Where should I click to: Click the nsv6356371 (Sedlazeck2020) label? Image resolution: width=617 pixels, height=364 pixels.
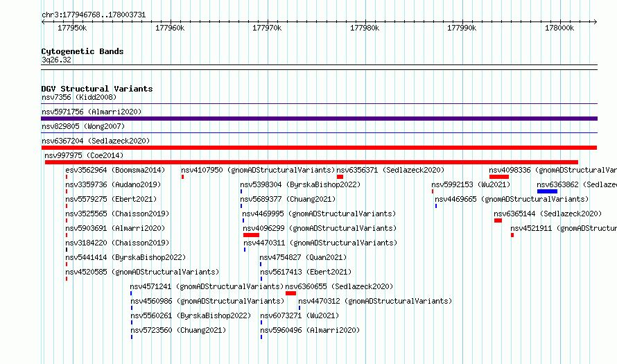point(390,170)
